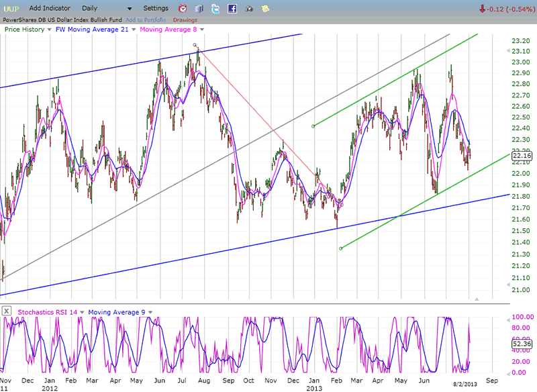Click the alarm clock alert icon

tap(183, 9)
